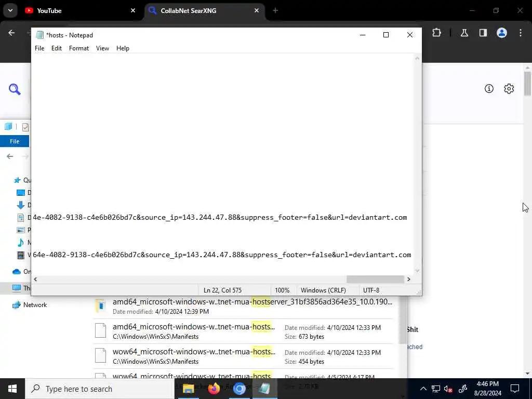Close the YouTube tab
The height and width of the screenshot is (399, 532).
(133, 10)
